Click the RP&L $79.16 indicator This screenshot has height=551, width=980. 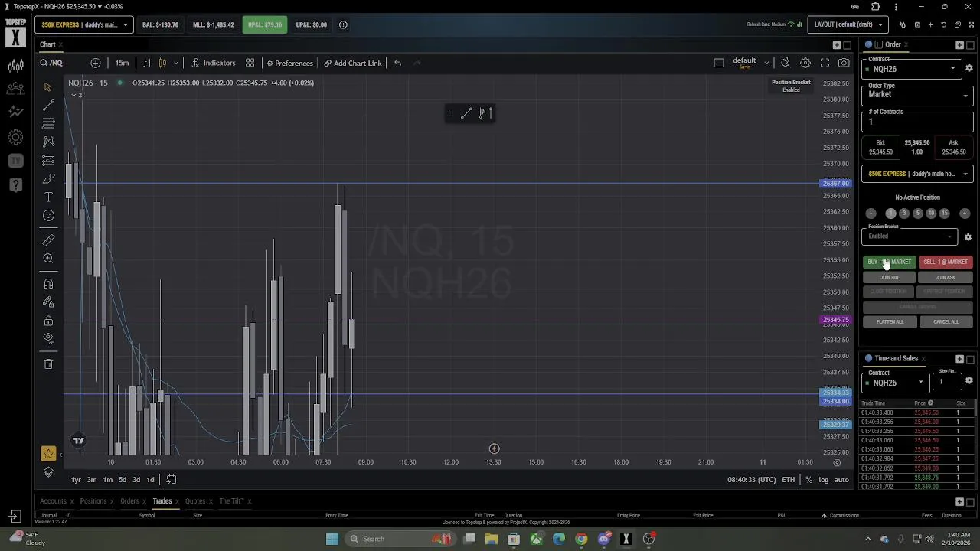pos(264,24)
